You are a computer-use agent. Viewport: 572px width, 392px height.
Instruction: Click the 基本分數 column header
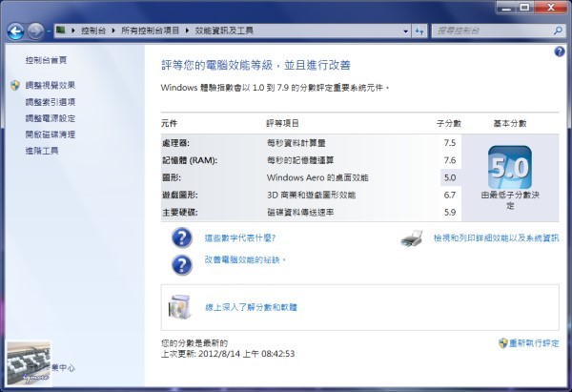pos(510,123)
